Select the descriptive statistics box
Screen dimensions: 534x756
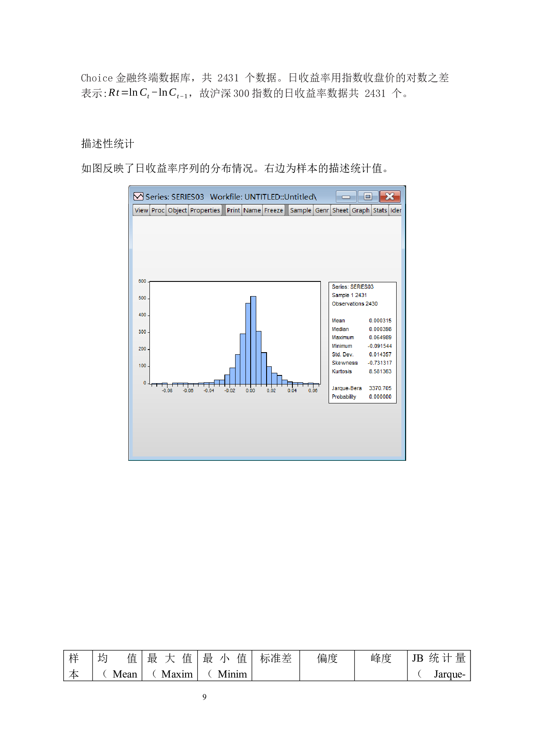(x=362, y=343)
